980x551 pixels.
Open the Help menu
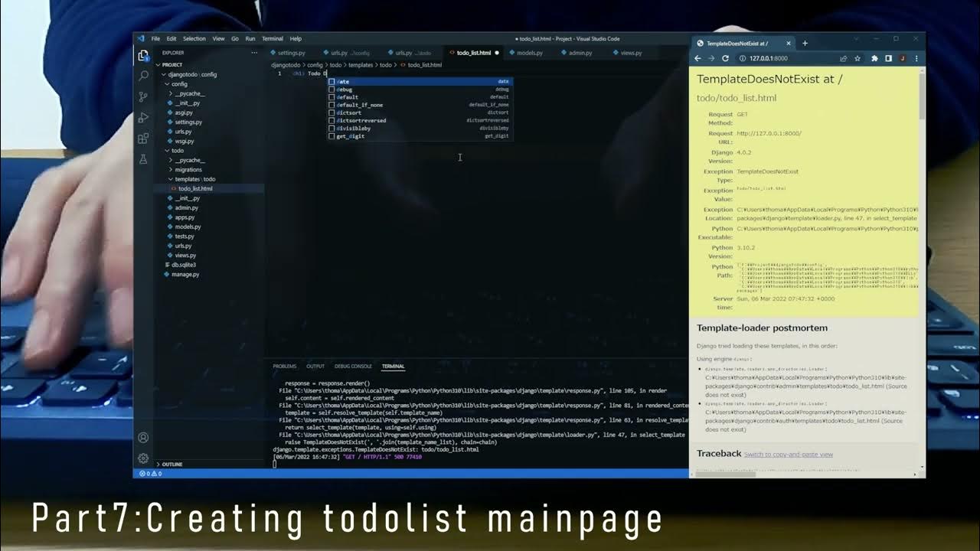tap(296, 39)
